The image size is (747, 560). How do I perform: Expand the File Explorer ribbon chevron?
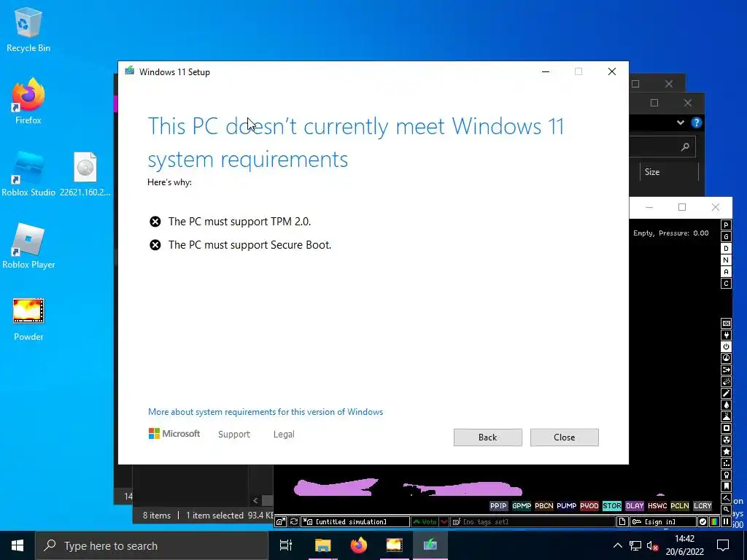681,122
